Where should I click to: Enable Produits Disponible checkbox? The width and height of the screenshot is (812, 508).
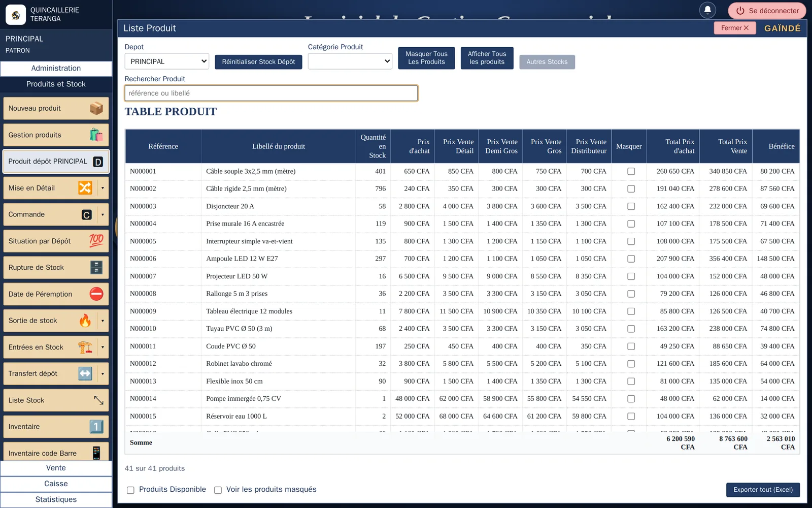pos(130,490)
